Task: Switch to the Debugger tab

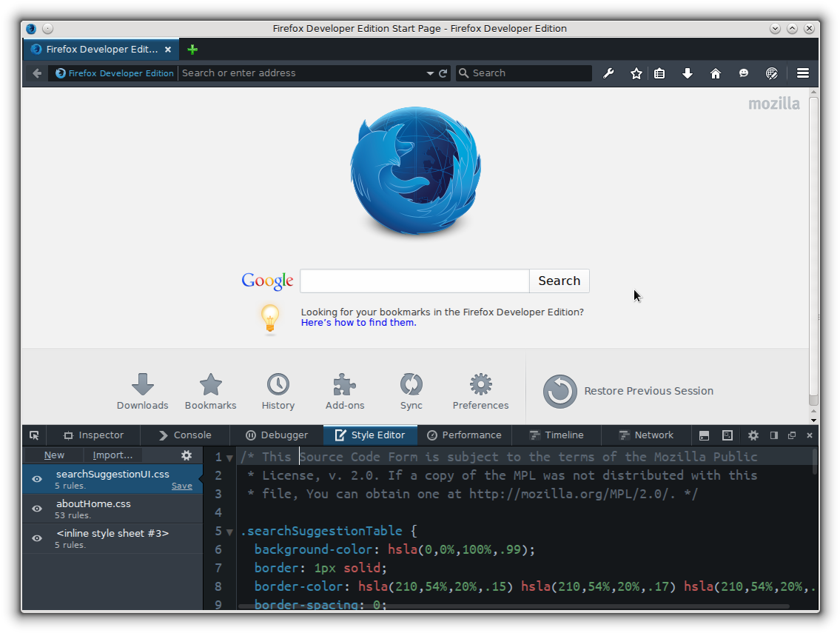Action: coord(277,435)
